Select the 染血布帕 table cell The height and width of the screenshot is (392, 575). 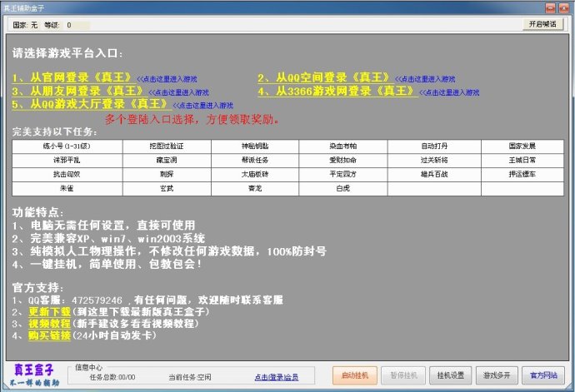342,146
